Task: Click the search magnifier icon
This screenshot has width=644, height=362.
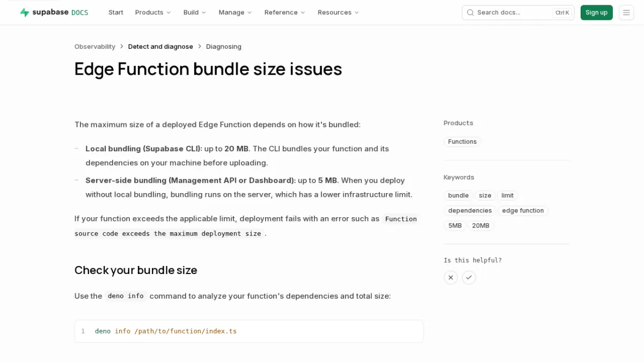Action: click(470, 12)
